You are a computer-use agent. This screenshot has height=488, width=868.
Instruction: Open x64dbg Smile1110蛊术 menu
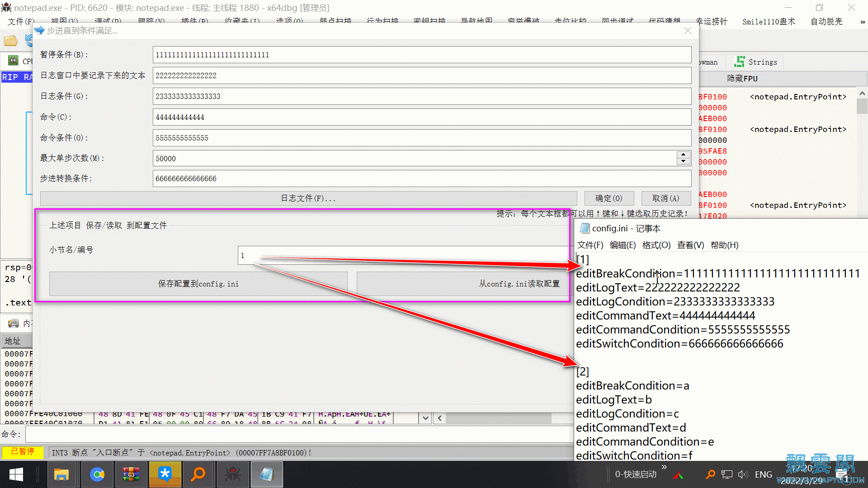tap(769, 21)
